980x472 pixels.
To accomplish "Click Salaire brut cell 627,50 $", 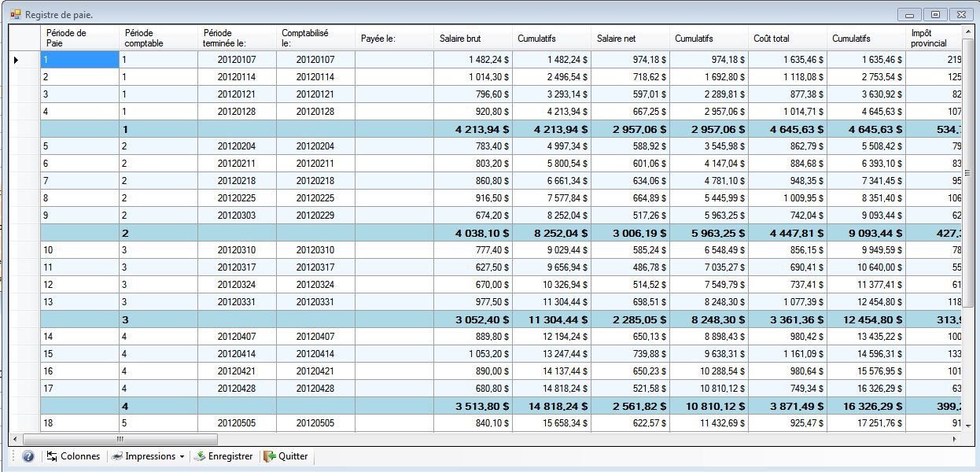I will [x=473, y=267].
